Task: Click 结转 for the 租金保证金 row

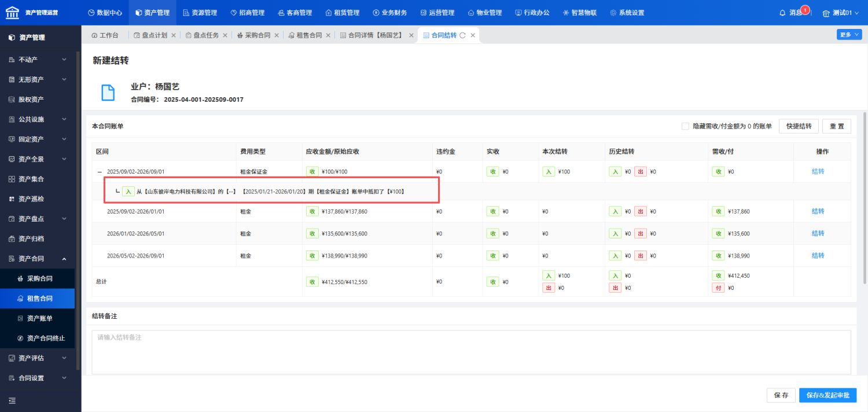Action: pos(818,172)
